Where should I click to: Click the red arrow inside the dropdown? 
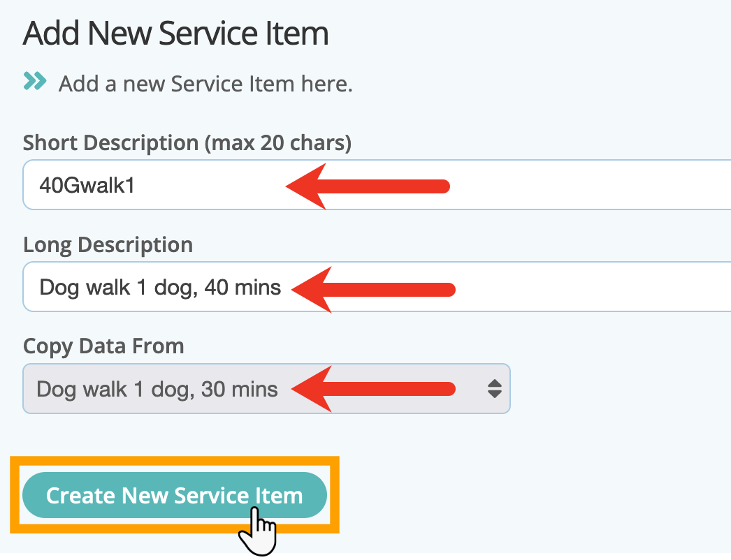tap(373, 389)
